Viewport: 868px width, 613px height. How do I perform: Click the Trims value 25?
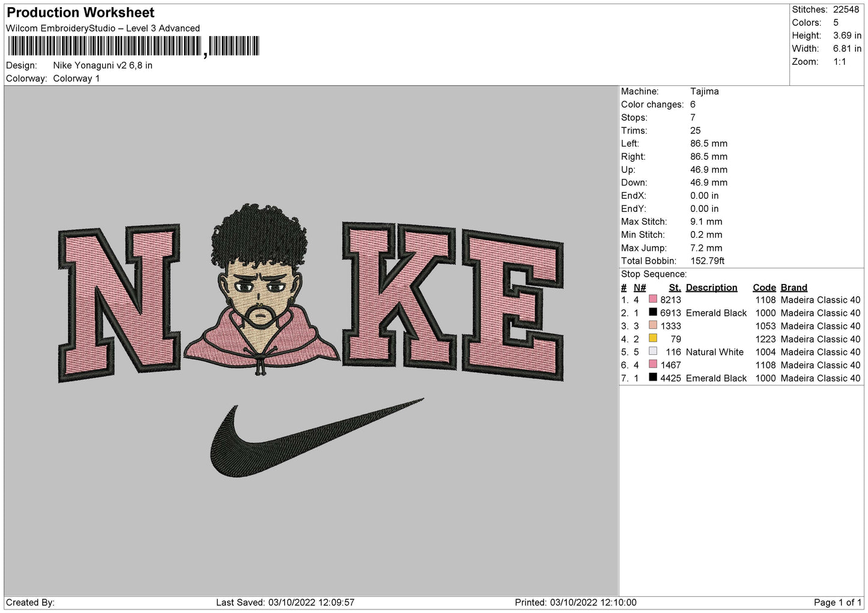pyautogui.click(x=695, y=130)
